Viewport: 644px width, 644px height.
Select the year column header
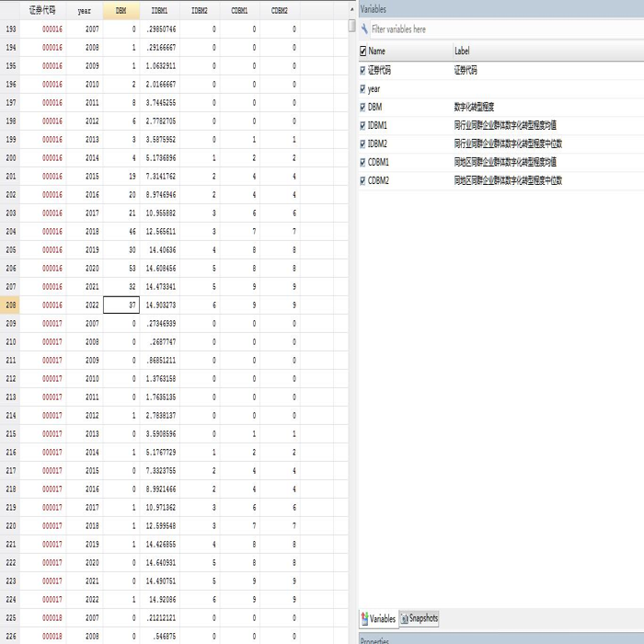[x=85, y=10]
